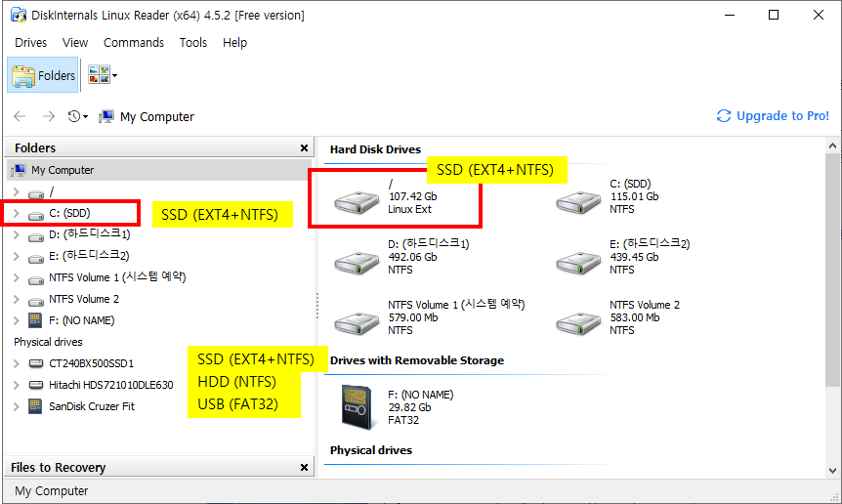This screenshot has height=504, width=842.
Task: Expand the F: (NO NAME) tree node
Action: pyautogui.click(x=16, y=321)
